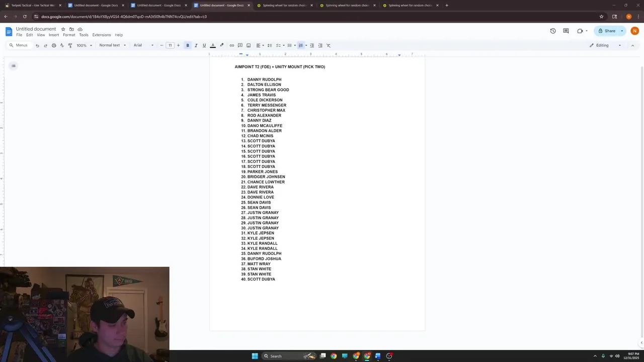Open the text color picker

pyautogui.click(x=213, y=45)
